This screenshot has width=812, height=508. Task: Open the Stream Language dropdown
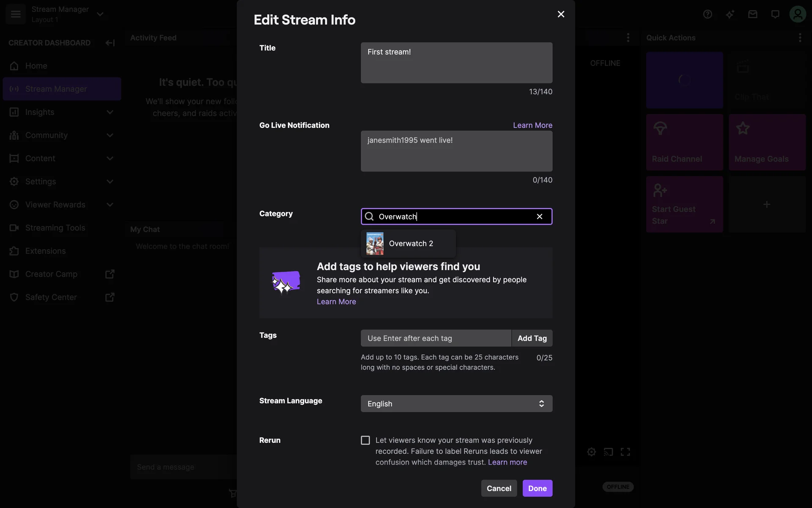(456, 403)
